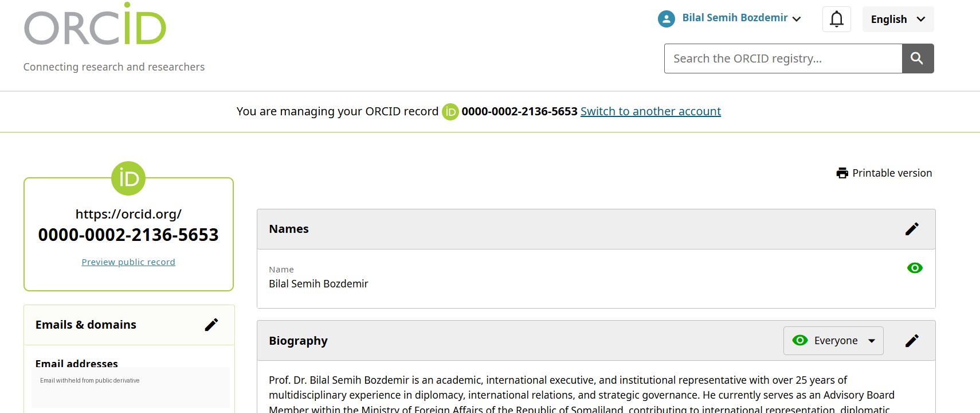Click the ORCID logo at top left

[x=95, y=24]
